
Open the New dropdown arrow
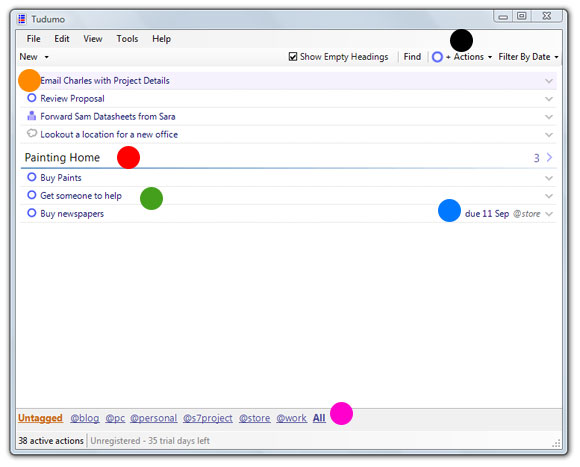coord(47,57)
